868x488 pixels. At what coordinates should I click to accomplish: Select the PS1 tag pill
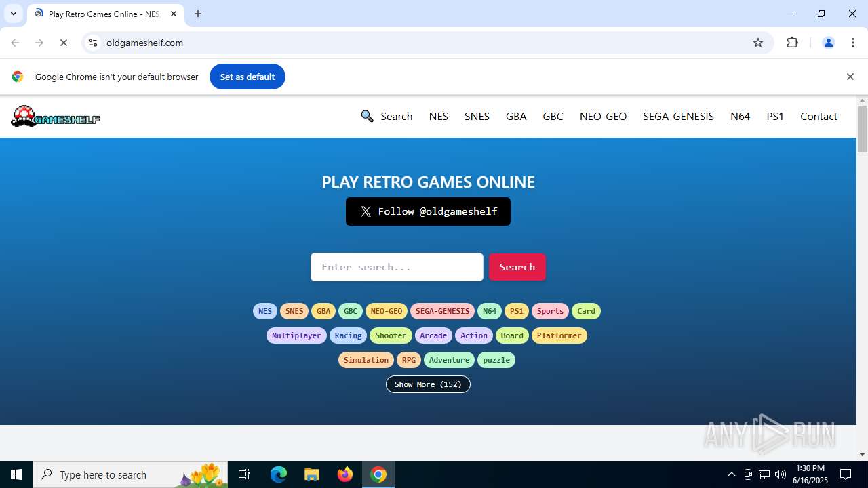tap(517, 311)
